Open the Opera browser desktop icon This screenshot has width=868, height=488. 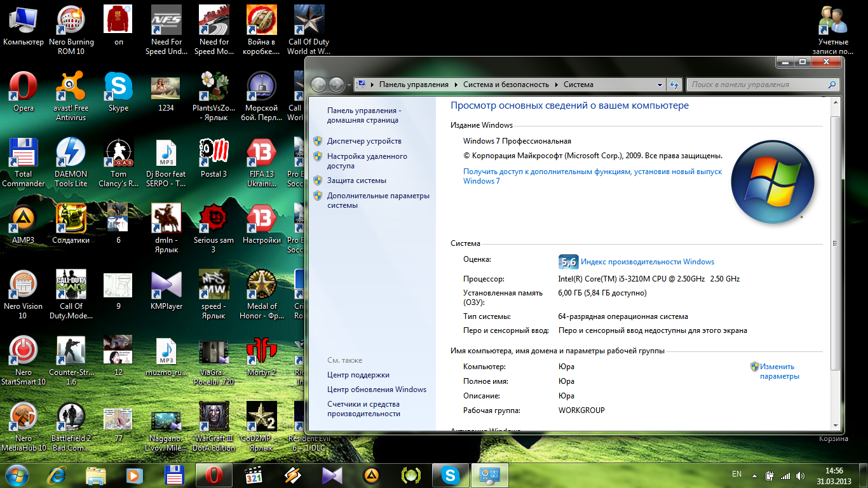24,91
